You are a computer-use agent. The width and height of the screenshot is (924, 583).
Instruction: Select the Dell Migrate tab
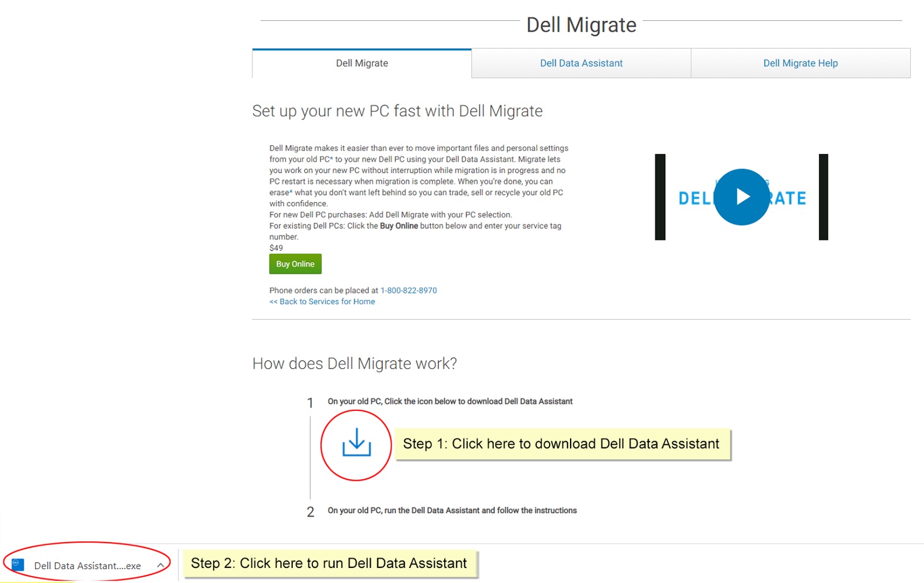(x=362, y=63)
